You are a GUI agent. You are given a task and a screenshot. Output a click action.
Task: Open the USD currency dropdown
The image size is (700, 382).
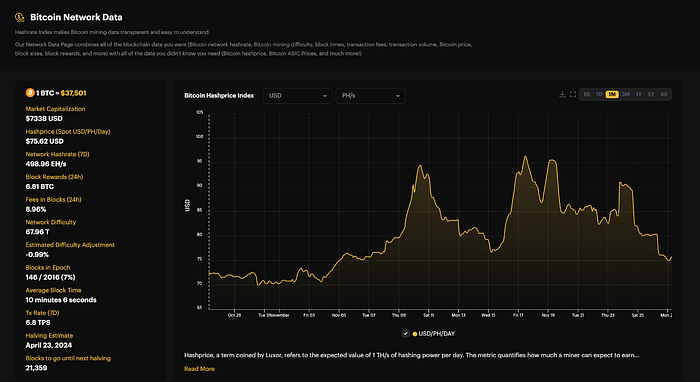point(297,96)
